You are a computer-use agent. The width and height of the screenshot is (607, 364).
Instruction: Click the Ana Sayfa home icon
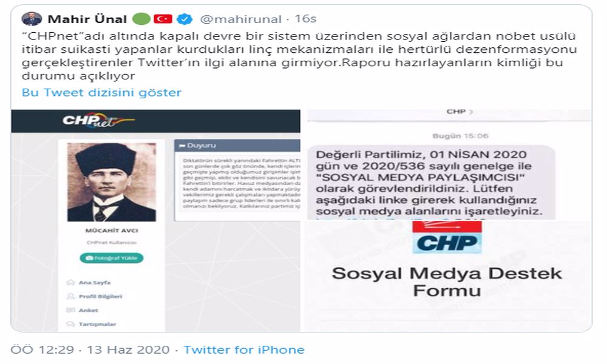coord(70,282)
